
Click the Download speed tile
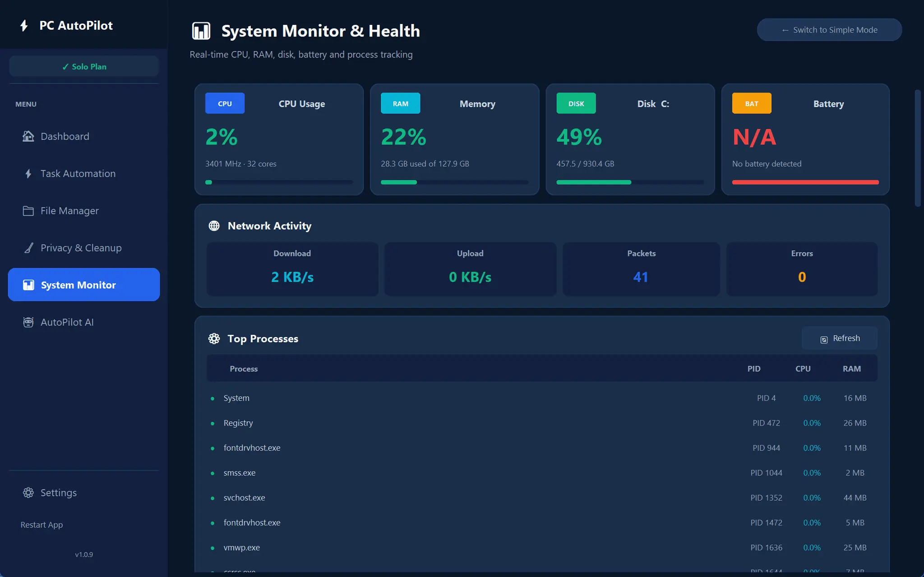[292, 269]
